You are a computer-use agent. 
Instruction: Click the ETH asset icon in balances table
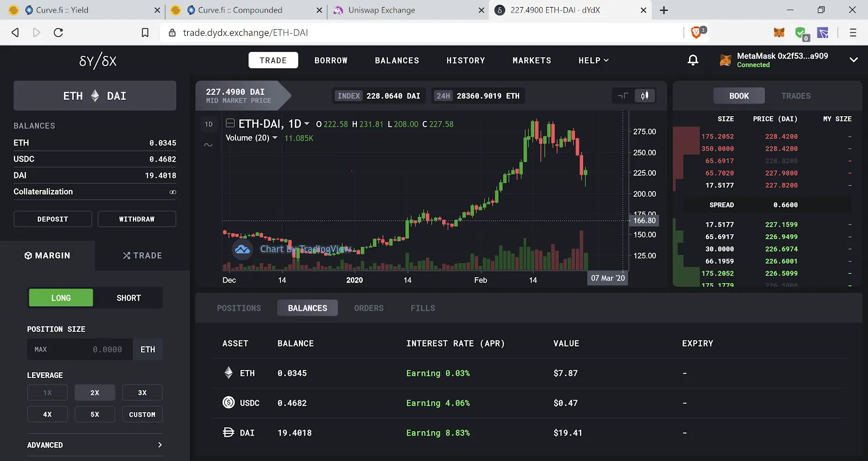pos(228,373)
